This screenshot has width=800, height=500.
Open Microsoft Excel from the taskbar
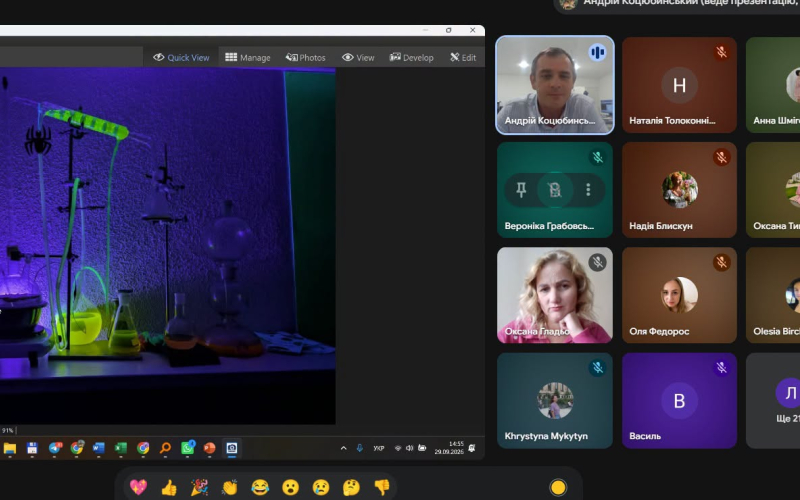[x=121, y=448]
